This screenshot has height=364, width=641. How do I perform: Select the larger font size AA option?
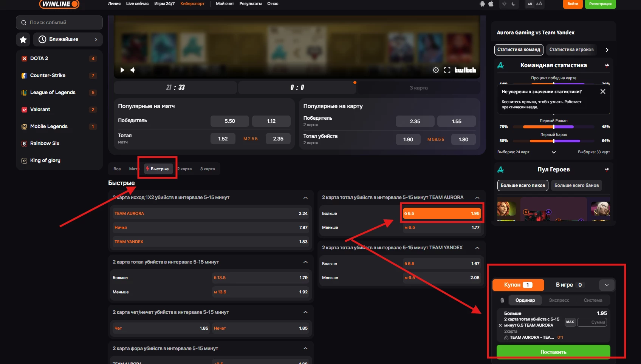[539, 4]
